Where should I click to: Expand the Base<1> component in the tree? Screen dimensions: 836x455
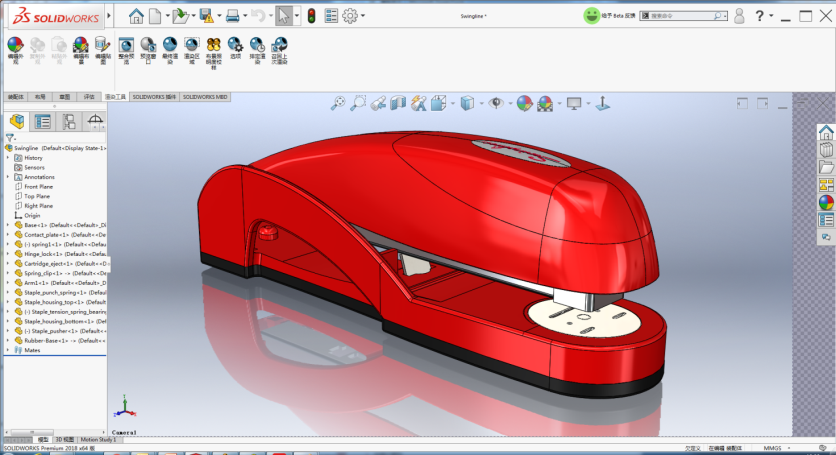tap(8, 225)
